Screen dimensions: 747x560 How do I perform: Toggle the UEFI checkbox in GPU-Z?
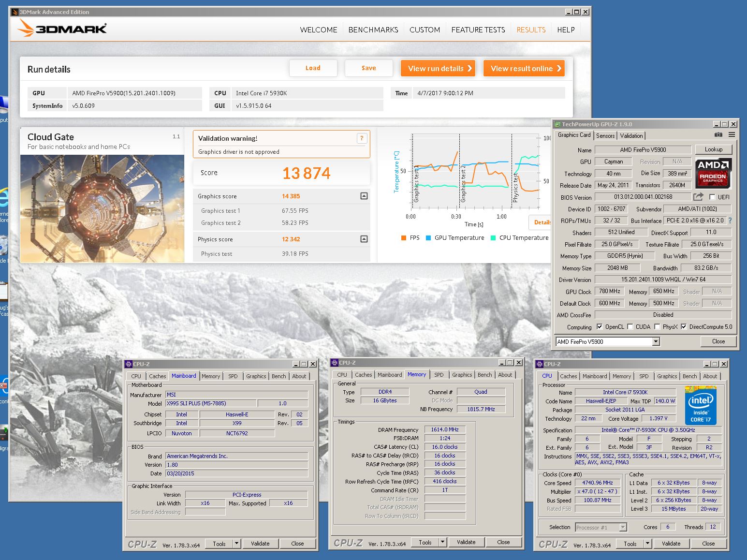click(712, 197)
